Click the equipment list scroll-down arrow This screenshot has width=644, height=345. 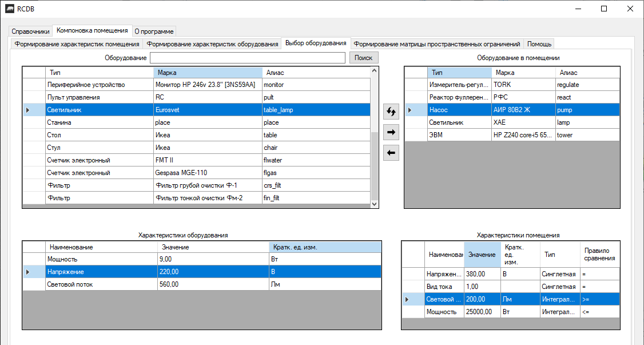(x=375, y=204)
